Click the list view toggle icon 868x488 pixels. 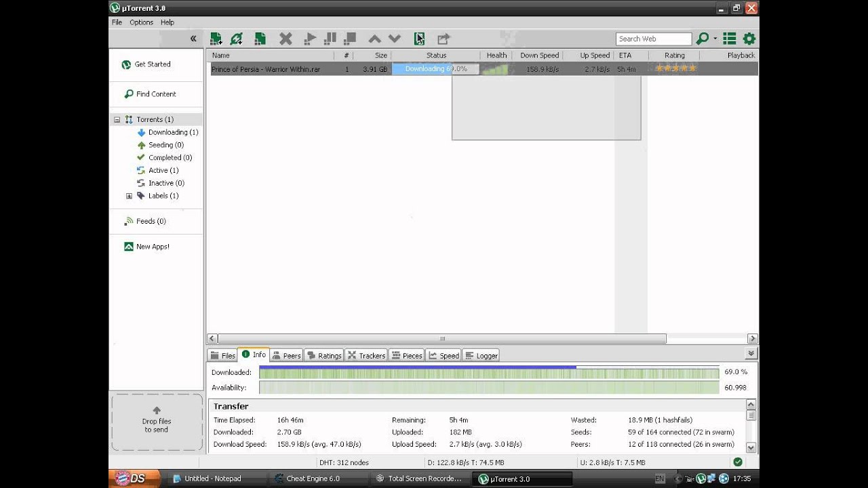730,39
